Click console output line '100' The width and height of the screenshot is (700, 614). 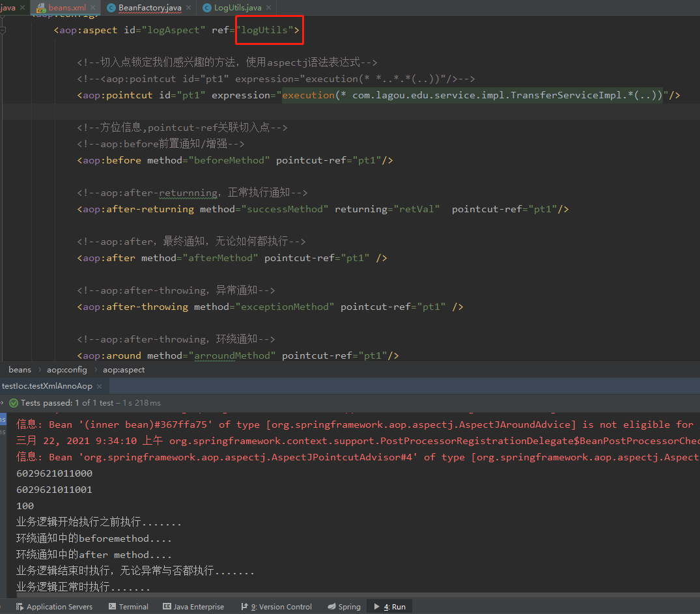(25, 506)
